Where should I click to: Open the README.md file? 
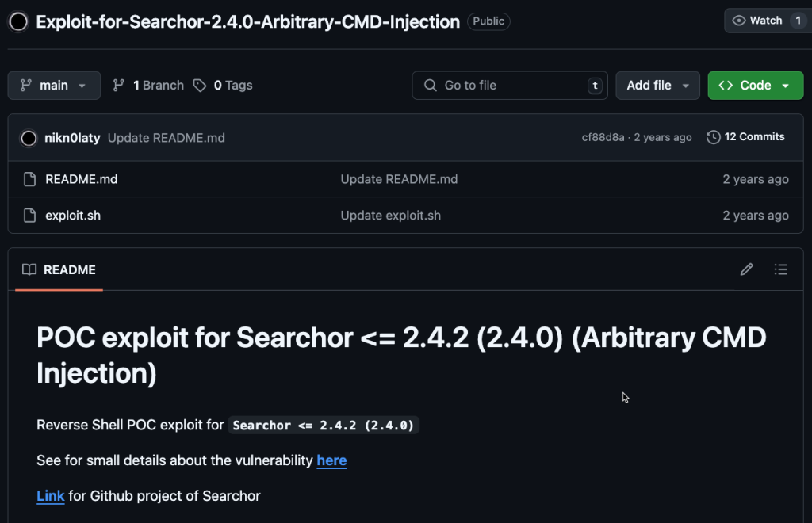point(82,179)
